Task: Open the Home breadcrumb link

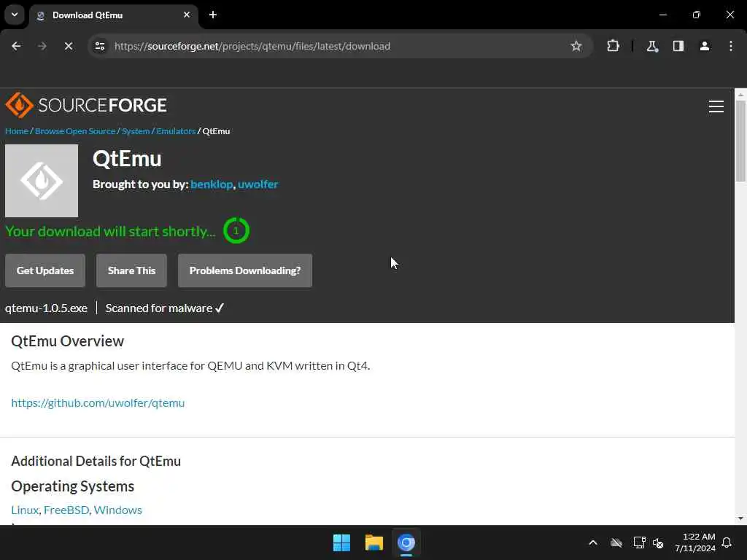Action: (17, 131)
